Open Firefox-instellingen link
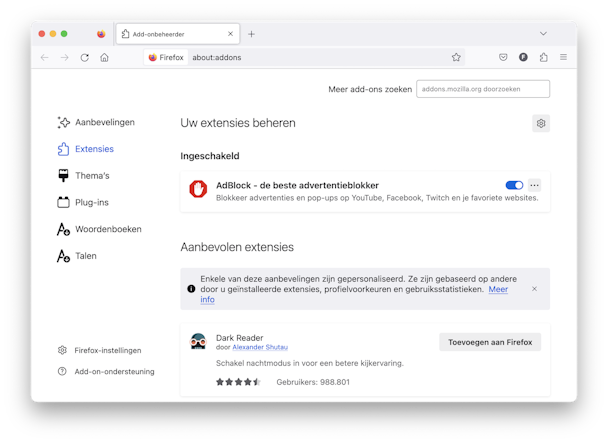Viewport: 608px width, 443px height. (x=99, y=350)
